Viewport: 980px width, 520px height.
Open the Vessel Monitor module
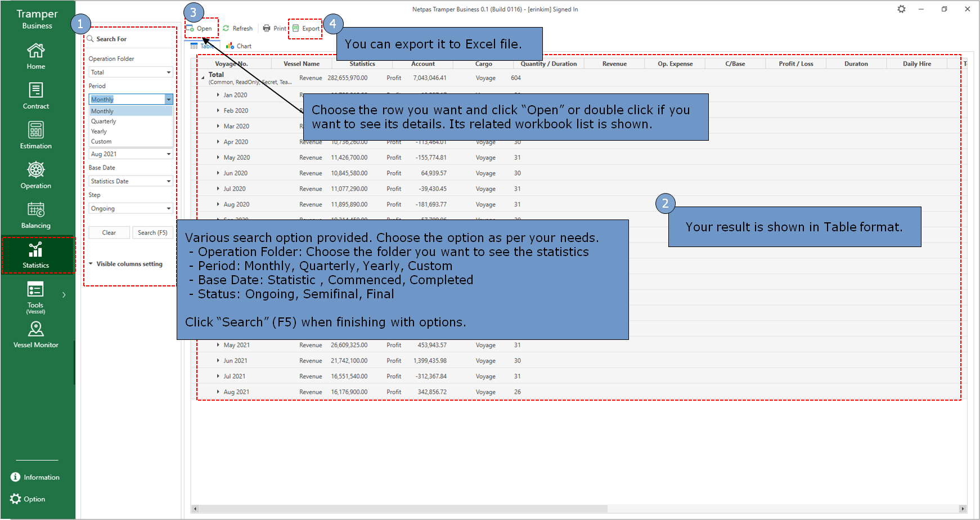coord(36,334)
